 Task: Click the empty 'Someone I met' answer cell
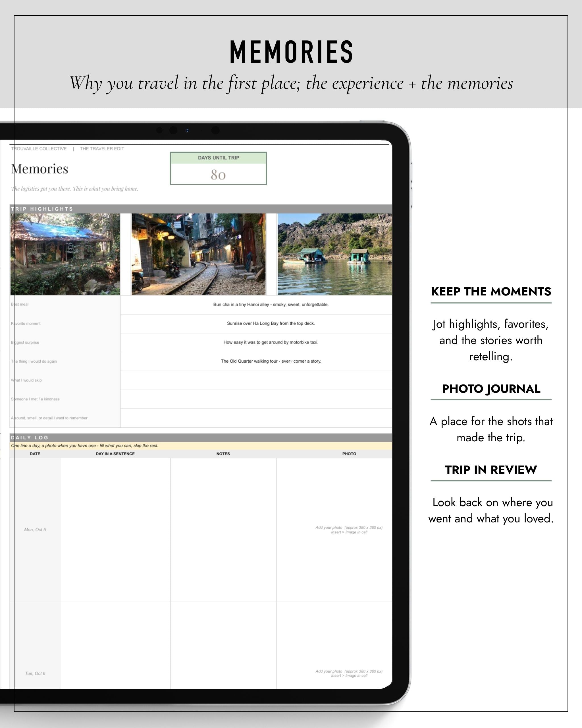(x=256, y=399)
